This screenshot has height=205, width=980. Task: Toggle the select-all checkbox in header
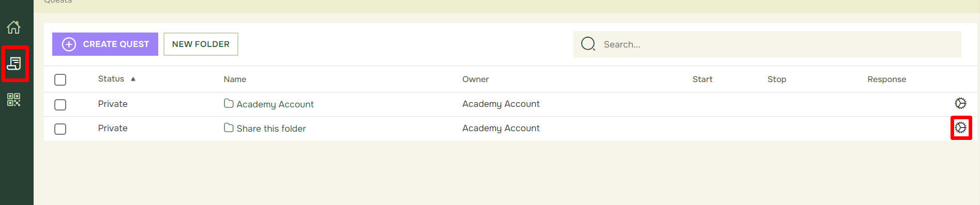point(61,80)
